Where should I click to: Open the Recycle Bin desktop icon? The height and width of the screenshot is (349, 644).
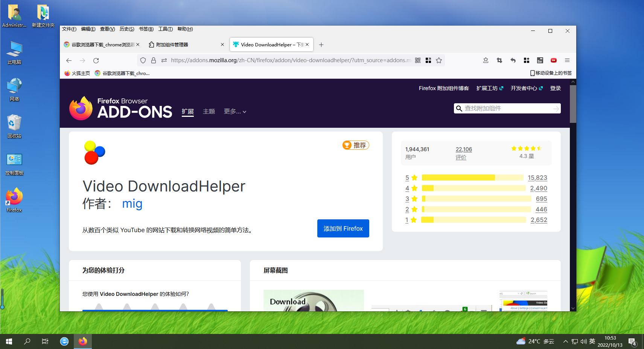(14, 126)
